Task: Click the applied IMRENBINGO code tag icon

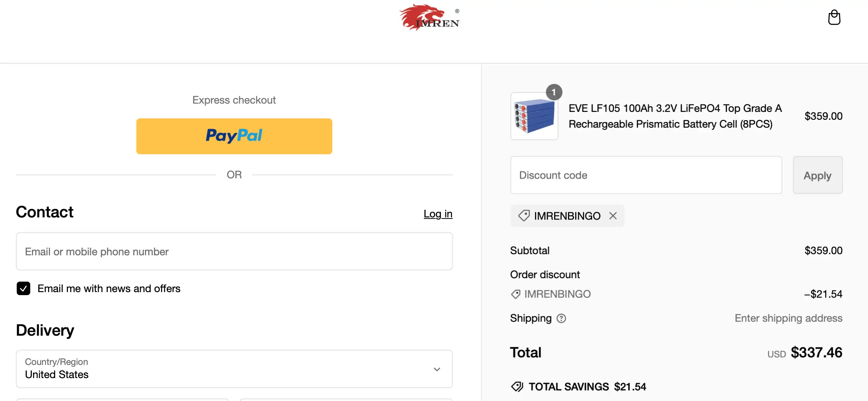Action: coord(524,216)
